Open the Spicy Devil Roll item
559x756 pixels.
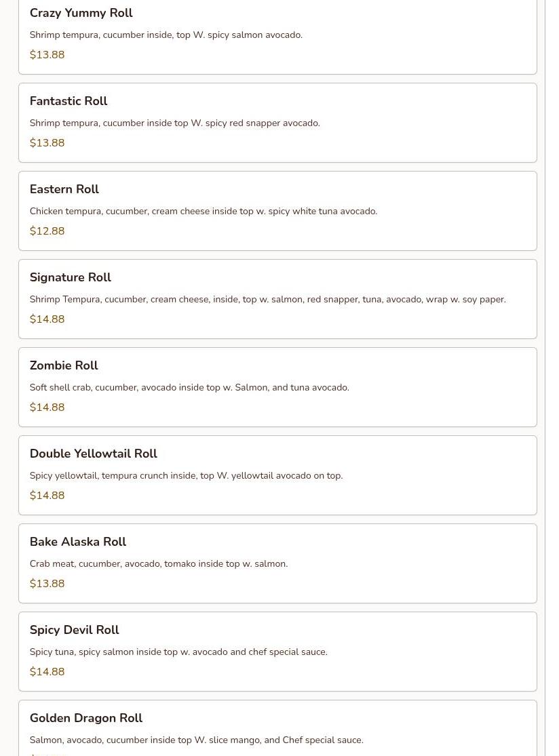(x=74, y=630)
